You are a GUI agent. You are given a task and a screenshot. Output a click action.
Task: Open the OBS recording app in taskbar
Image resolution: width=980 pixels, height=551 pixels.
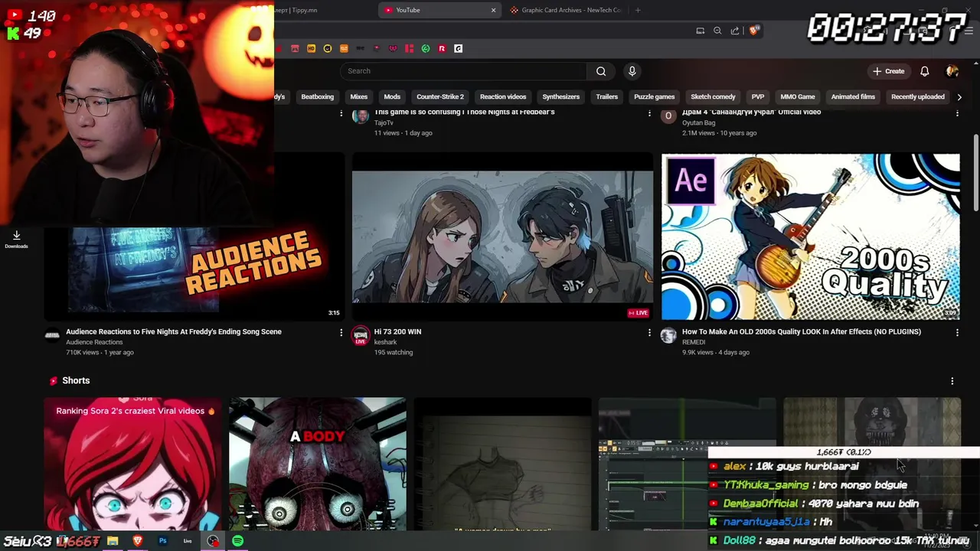click(x=213, y=541)
